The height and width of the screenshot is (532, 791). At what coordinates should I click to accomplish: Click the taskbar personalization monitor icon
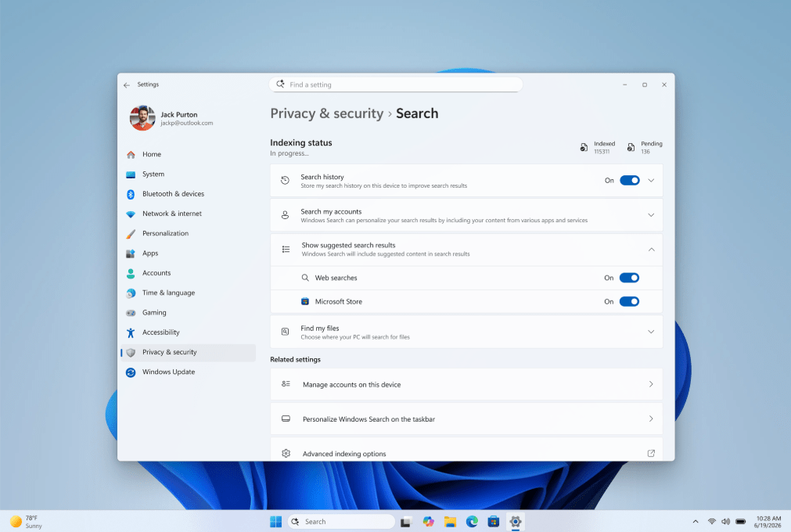pyautogui.click(x=286, y=419)
